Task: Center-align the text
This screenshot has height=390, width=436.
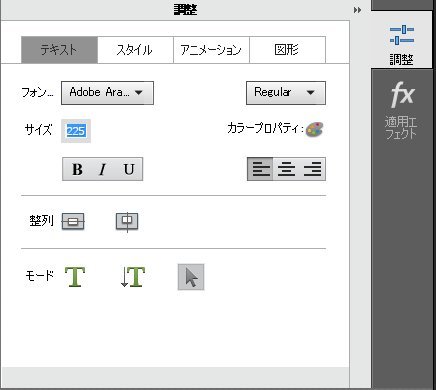Action: tap(286, 169)
